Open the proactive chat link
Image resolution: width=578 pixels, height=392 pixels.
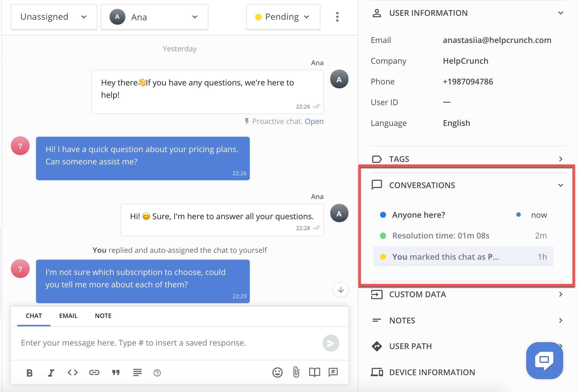tap(314, 121)
